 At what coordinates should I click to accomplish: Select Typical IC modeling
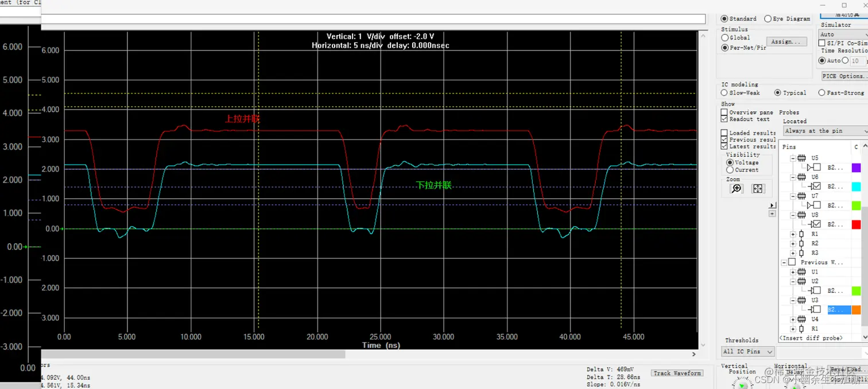[x=778, y=92]
